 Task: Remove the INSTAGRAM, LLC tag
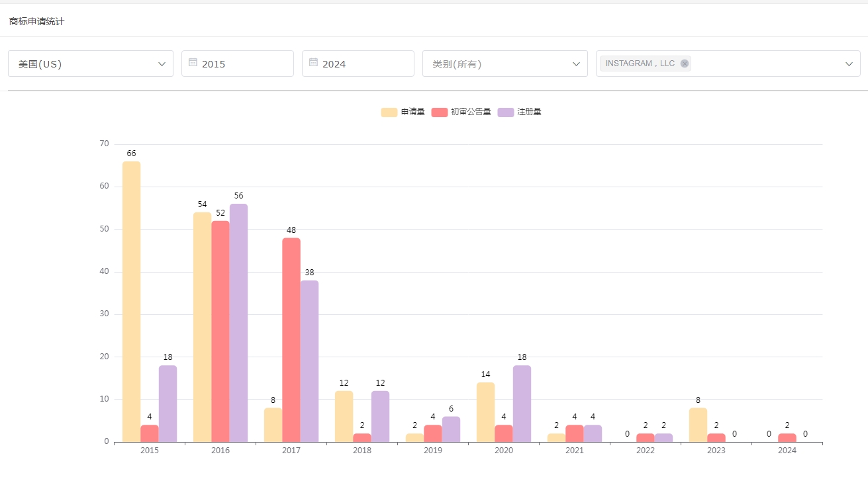pos(685,64)
